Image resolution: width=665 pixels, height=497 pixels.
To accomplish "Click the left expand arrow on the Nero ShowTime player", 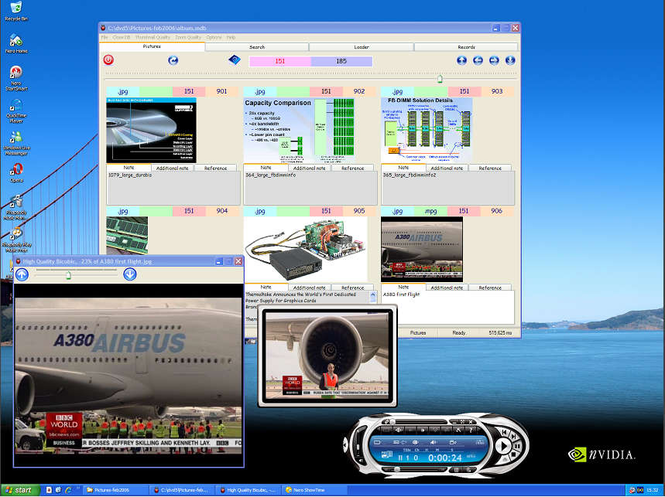I will [x=345, y=444].
